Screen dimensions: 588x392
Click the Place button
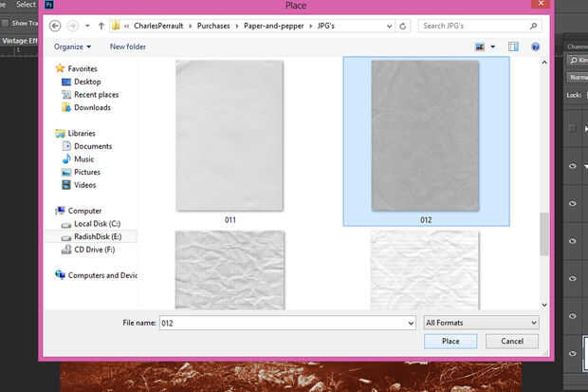click(x=450, y=342)
